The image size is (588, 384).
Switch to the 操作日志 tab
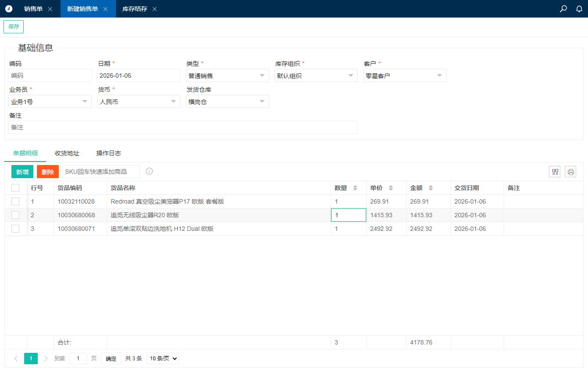click(108, 153)
